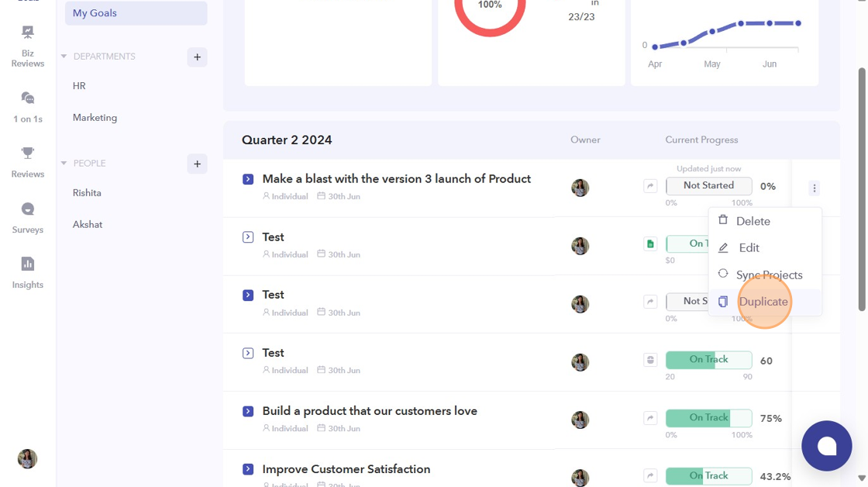This screenshot has width=868, height=487.
Task: Select Sync Projects in the context menu
Action: pyautogui.click(x=765, y=275)
